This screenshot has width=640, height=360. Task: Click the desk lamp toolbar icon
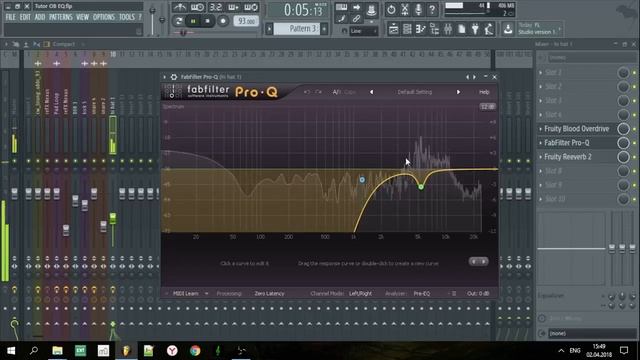[x=489, y=29]
